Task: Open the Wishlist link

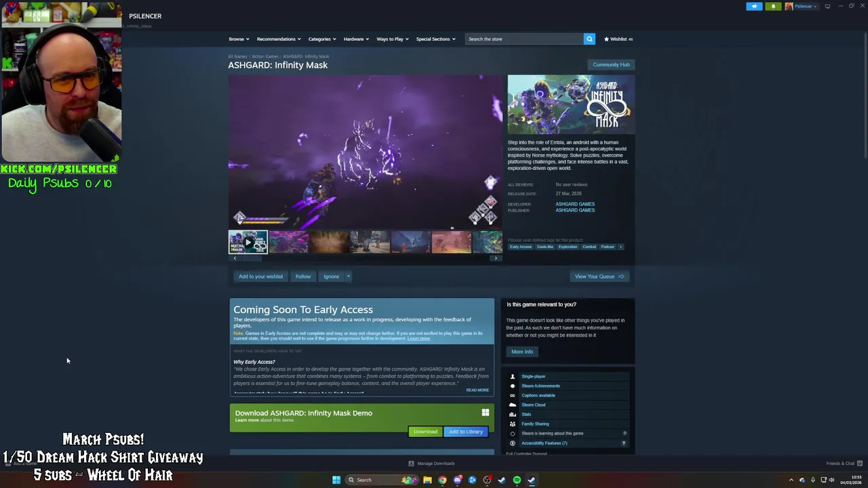Action: pos(618,39)
